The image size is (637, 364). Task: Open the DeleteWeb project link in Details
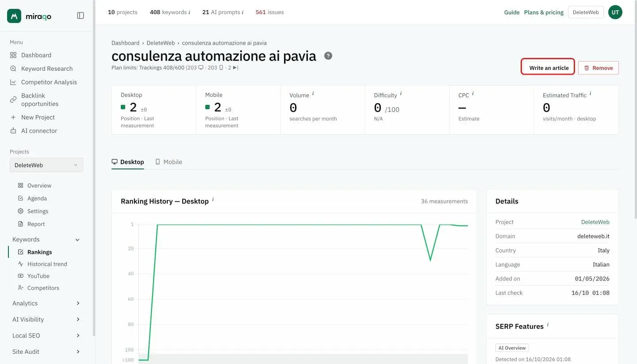pyautogui.click(x=595, y=222)
